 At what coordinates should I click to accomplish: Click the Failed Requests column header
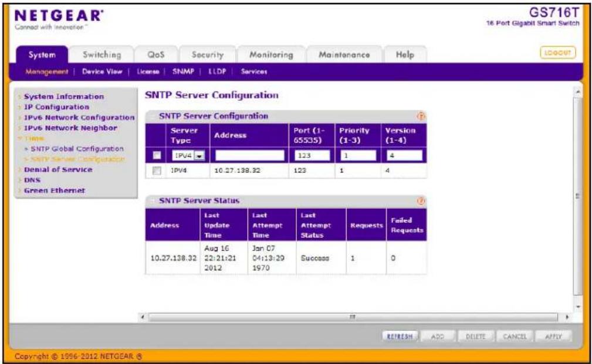point(407,225)
